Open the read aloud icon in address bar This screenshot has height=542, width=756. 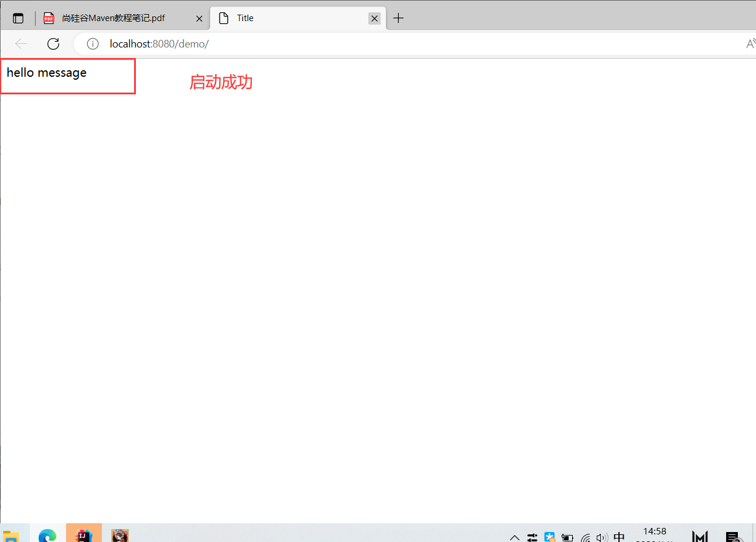[x=751, y=44]
